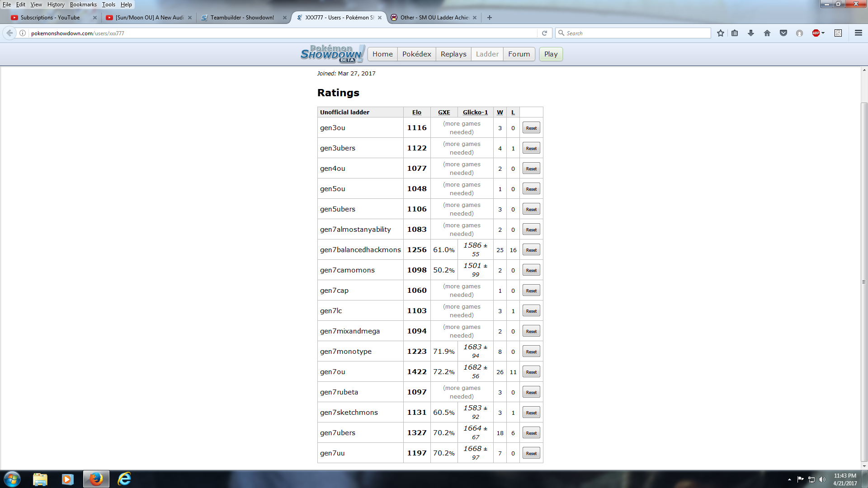Viewport: 868px width, 488px height.
Task: Click the Play button
Action: pos(551,54)
